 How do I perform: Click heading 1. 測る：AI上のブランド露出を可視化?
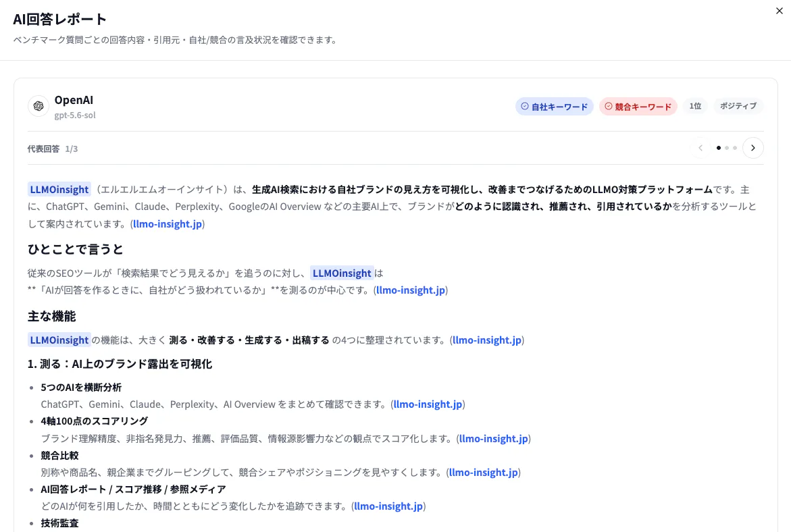point(120,364)
